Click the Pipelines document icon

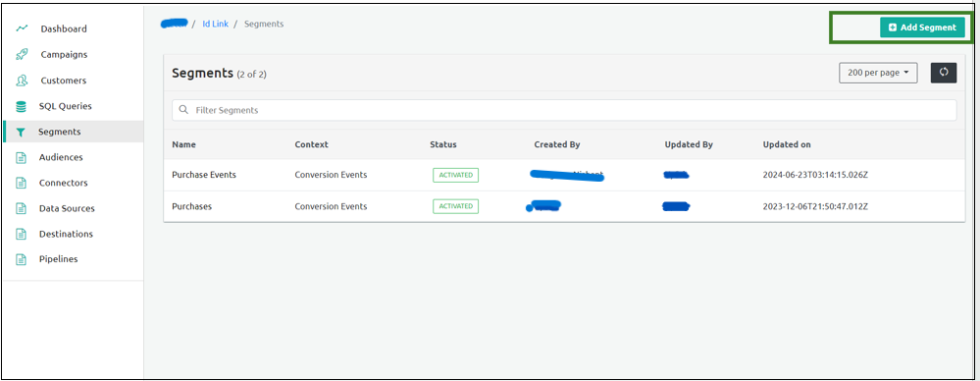coord(22,259)
